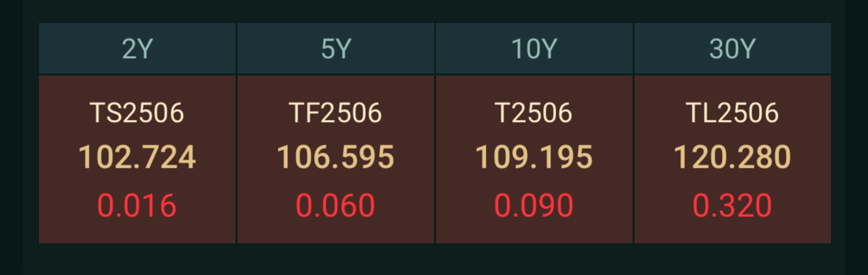The height and width of the screenshot is (275, 868).
Task: Click the red 0.016 change value
Action: (137, 205)
